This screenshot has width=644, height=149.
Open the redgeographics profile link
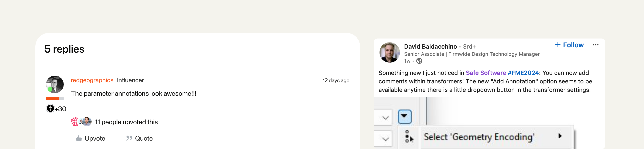[92, 80]
